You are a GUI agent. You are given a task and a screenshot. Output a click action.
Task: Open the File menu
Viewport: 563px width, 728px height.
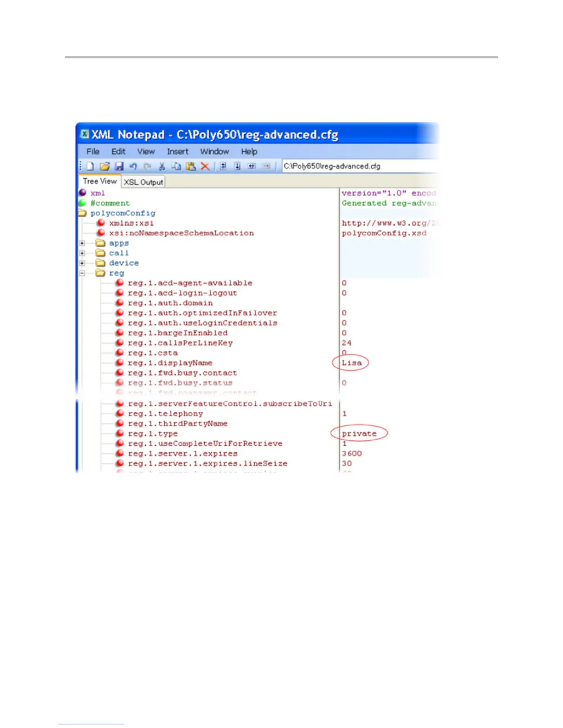(x=93, y=151)
